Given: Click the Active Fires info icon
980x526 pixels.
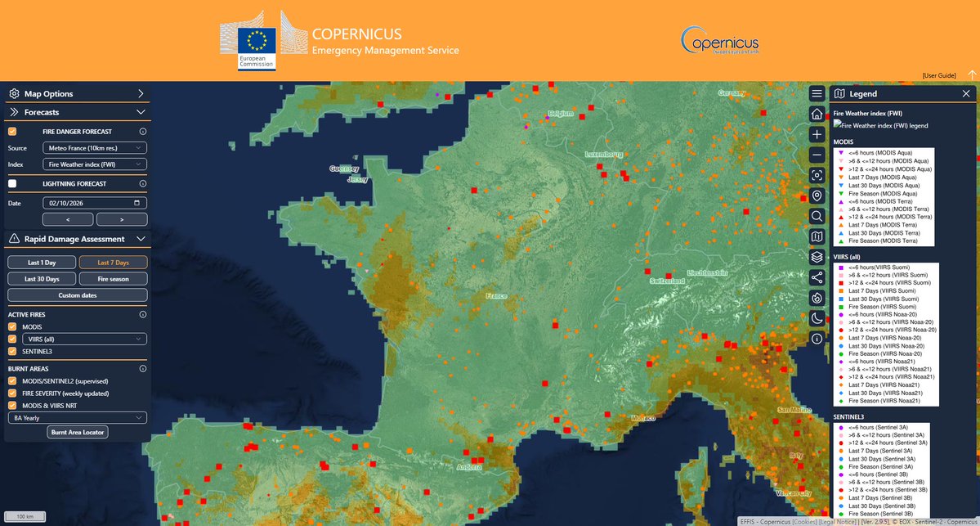Looking at the screenshot, I should [142, 315].
